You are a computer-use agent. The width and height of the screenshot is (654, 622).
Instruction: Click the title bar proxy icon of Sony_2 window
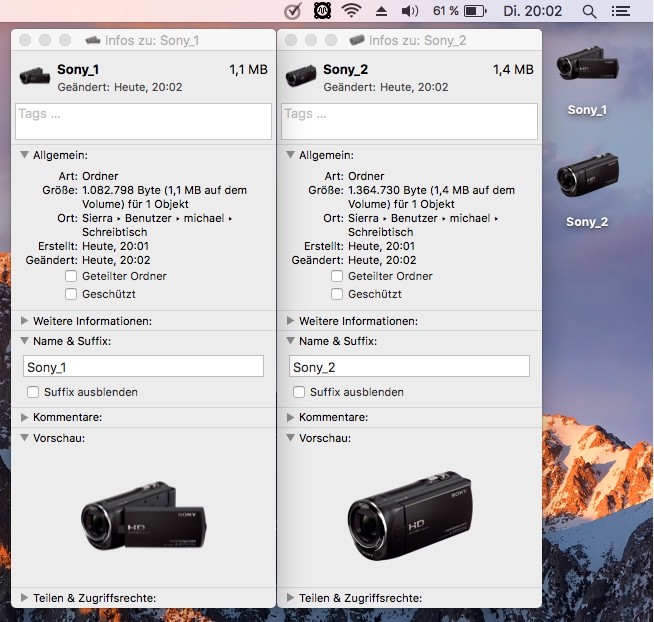click(357, 40)
